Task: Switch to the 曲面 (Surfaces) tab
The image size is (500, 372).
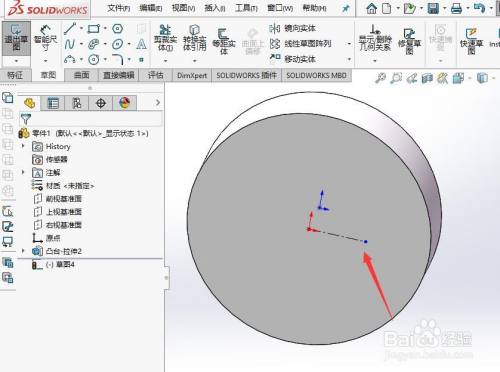Action: [82, 75]
